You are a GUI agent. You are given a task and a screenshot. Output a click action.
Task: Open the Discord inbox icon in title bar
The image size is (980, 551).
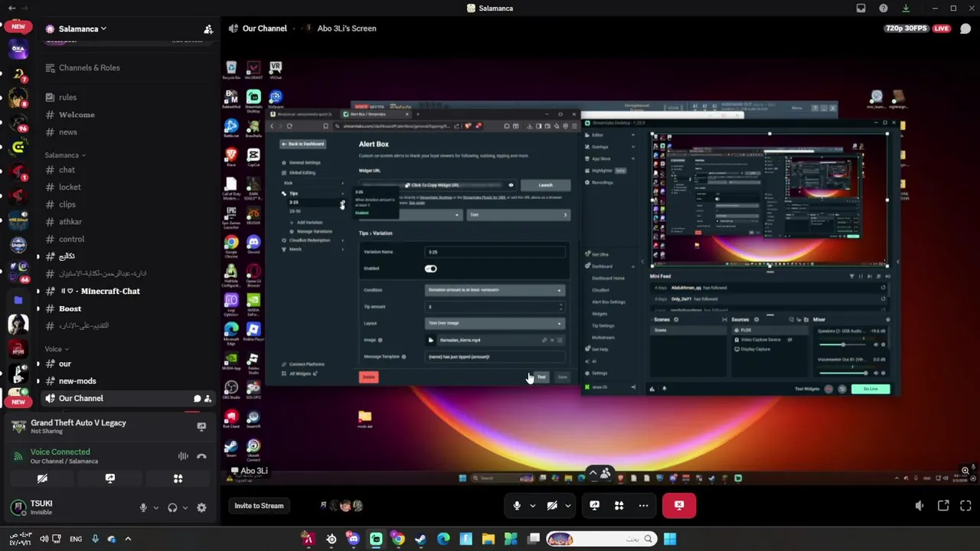(861, 8)
